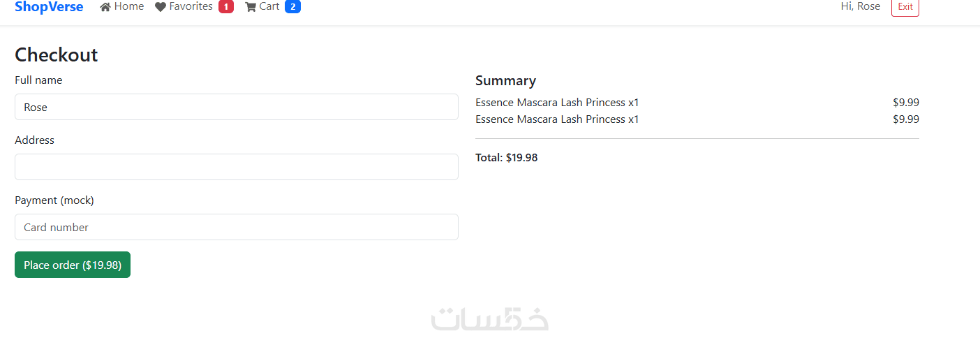Click the red favorites count badge
Screen dimensions: 980x338
[225, 7]
